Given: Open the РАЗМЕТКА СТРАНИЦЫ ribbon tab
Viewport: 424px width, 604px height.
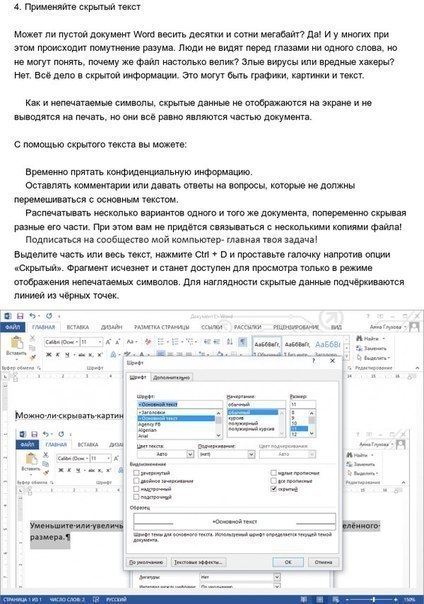Looking at the screenshot, I should point(162,327).
